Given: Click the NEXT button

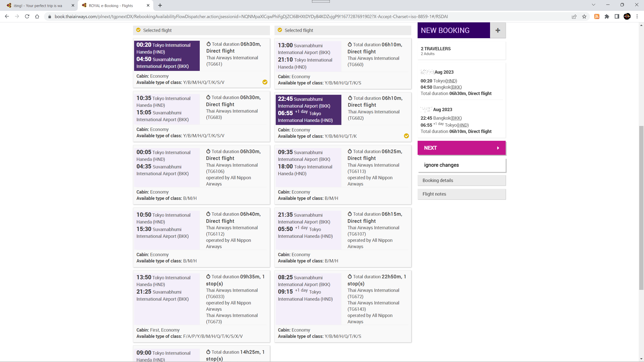Looking at the screenshot, I should coord(462,148).
